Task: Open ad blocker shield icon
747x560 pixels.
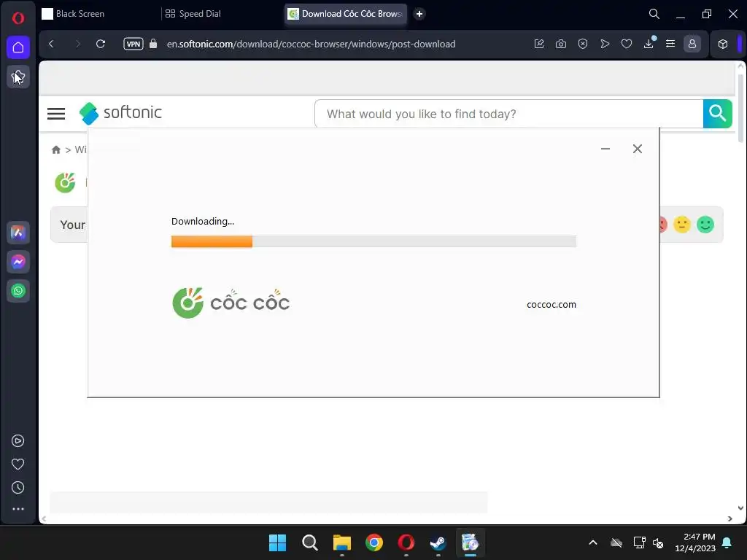Action: [583, 44]
